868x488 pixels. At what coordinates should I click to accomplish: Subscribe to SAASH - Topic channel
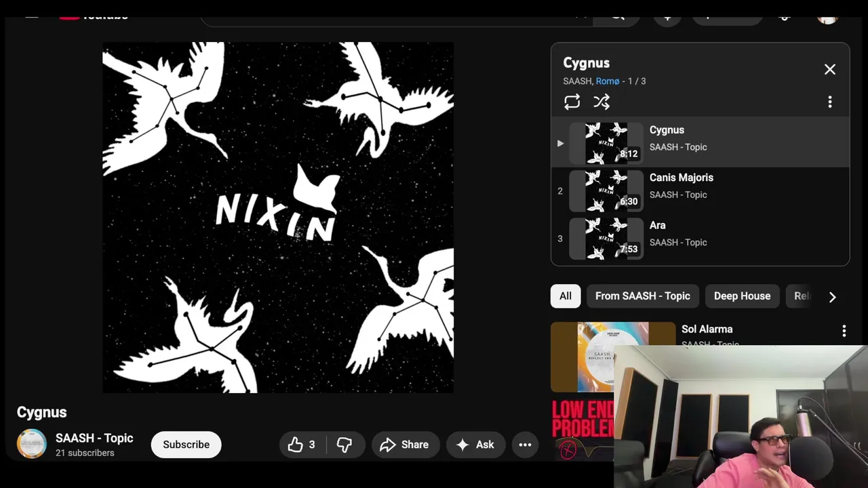[x=186, y=445]
